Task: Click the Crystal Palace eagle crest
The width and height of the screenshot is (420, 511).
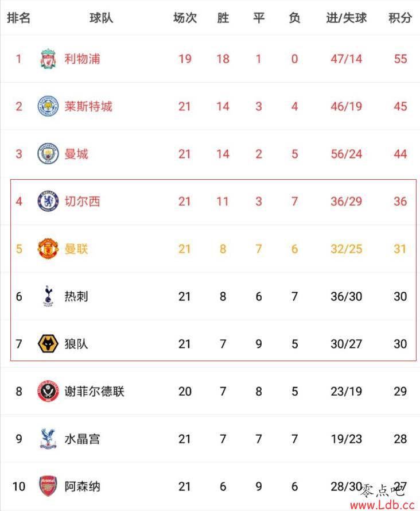Action: [48, 439]
